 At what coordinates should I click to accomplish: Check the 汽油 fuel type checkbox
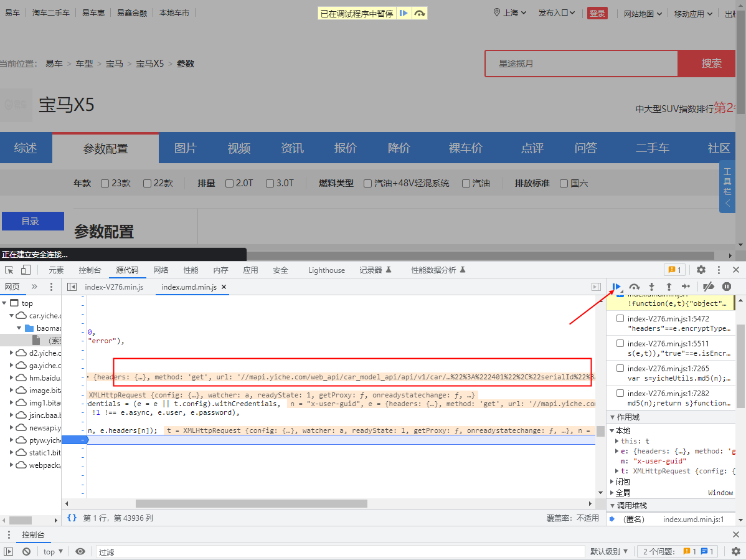(466, 183)
